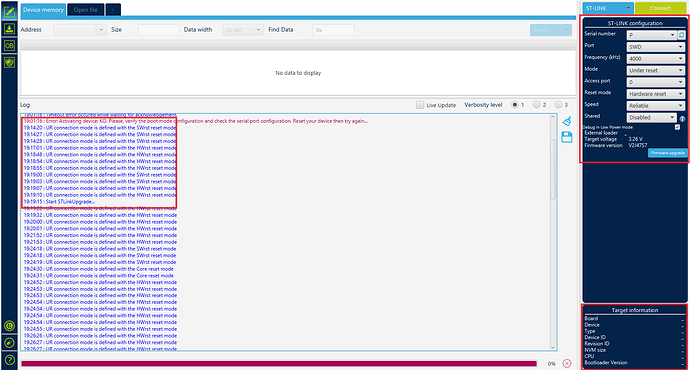
Task: Click the 'Device ID' label in Target information
Action: click(595, 337)
